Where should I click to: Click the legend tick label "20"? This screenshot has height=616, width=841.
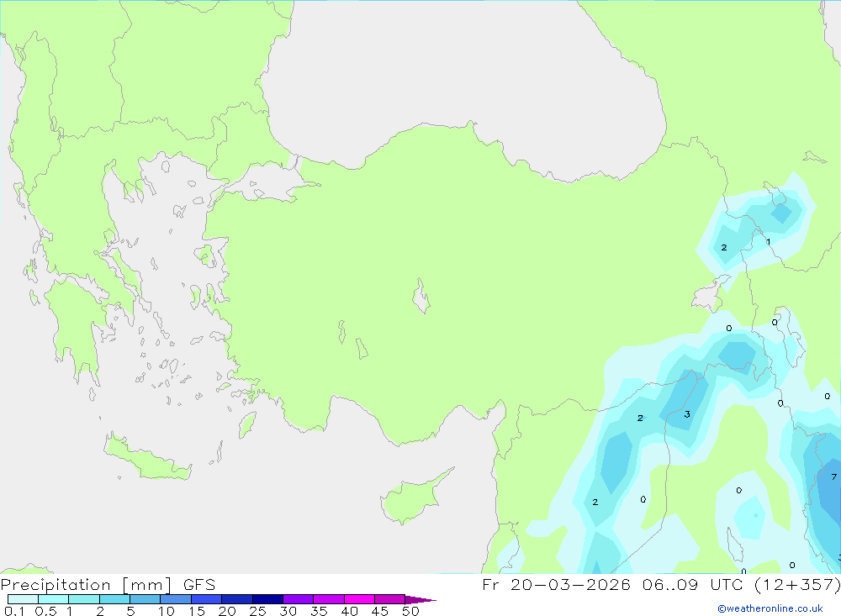tap(227, 611)
